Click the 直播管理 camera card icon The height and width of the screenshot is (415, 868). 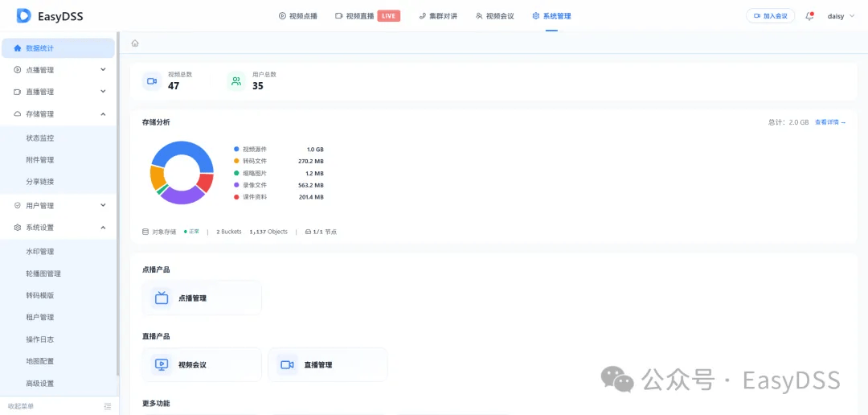[287, 364]
